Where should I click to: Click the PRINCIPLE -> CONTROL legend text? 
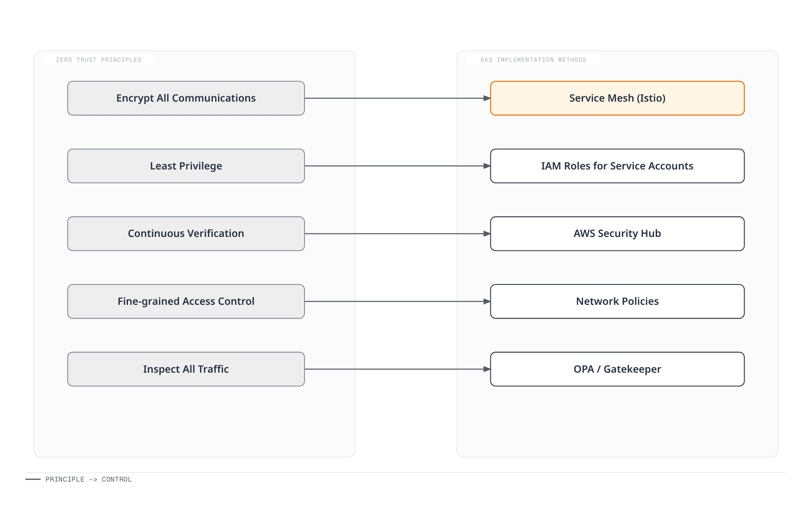pyautogui.click(x=89, y=480)
